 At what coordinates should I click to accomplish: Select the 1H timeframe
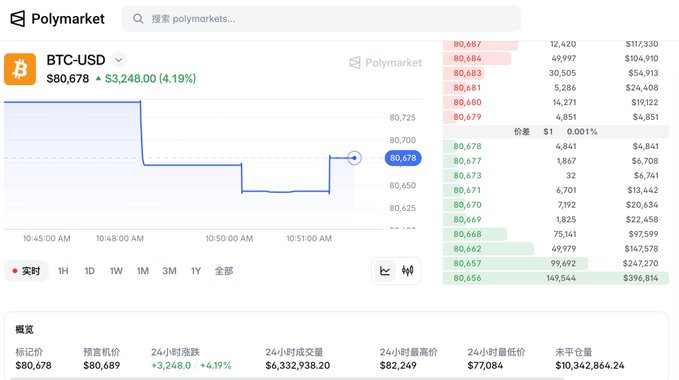[x=63, y=271]
